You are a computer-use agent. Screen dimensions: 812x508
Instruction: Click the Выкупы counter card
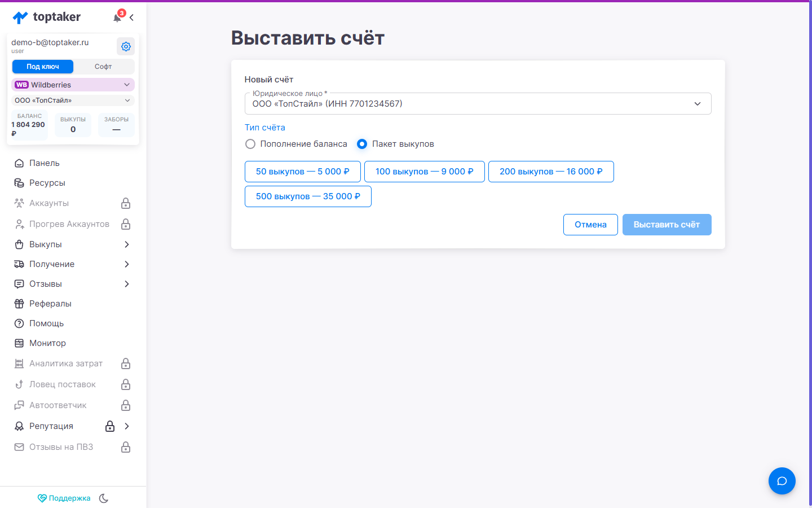pyautogui.click(x=73, y=125)
